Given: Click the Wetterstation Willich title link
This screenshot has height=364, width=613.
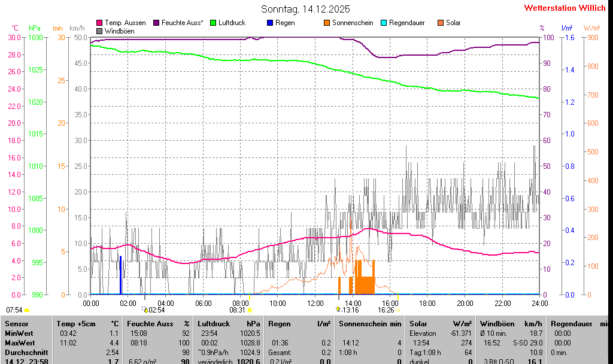Looking at the screenshot, I should pyautogui.click(x=565, y=8).
